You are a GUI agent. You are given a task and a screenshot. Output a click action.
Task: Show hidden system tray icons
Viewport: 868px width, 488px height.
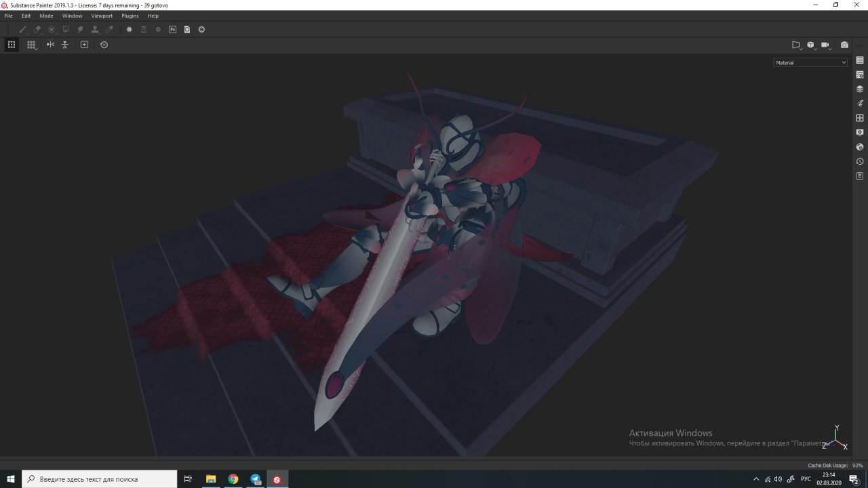[x=756, y=479]
